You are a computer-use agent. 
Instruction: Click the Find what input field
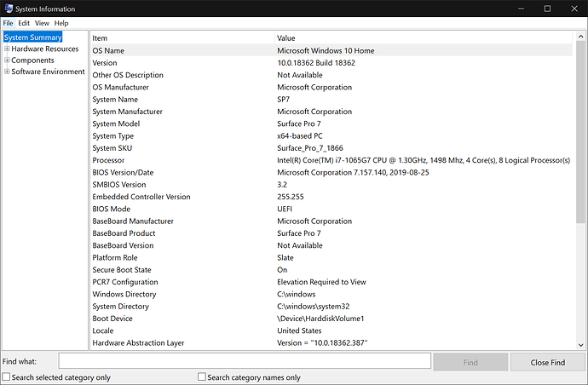click(x=245, y=361)
